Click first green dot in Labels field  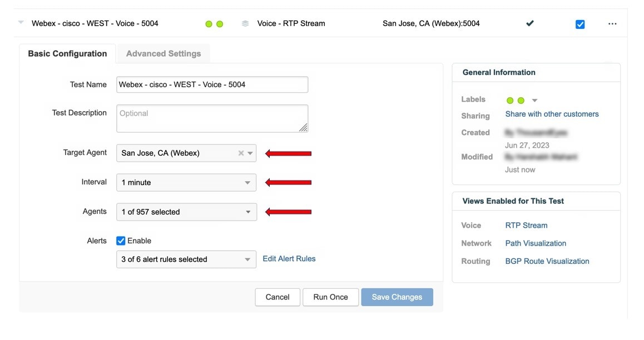tap(510, 101)
